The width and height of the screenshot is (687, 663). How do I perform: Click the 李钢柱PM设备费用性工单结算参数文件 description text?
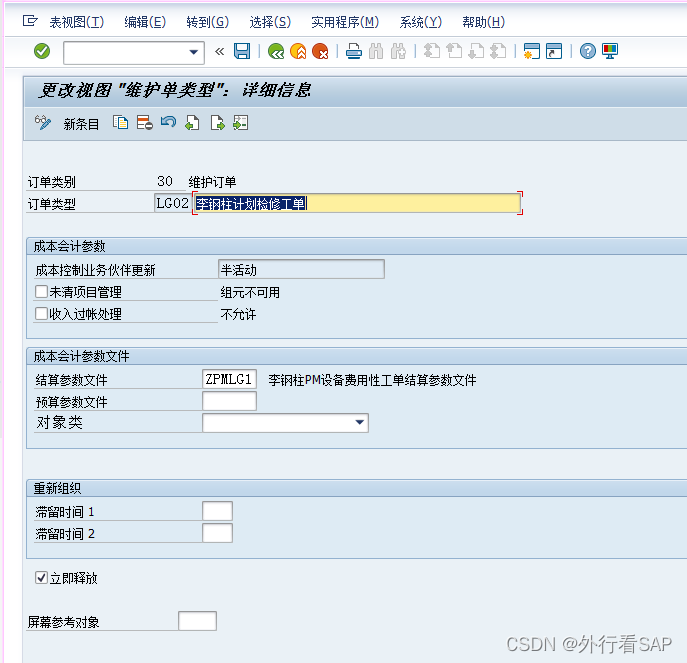click(372, 380)
